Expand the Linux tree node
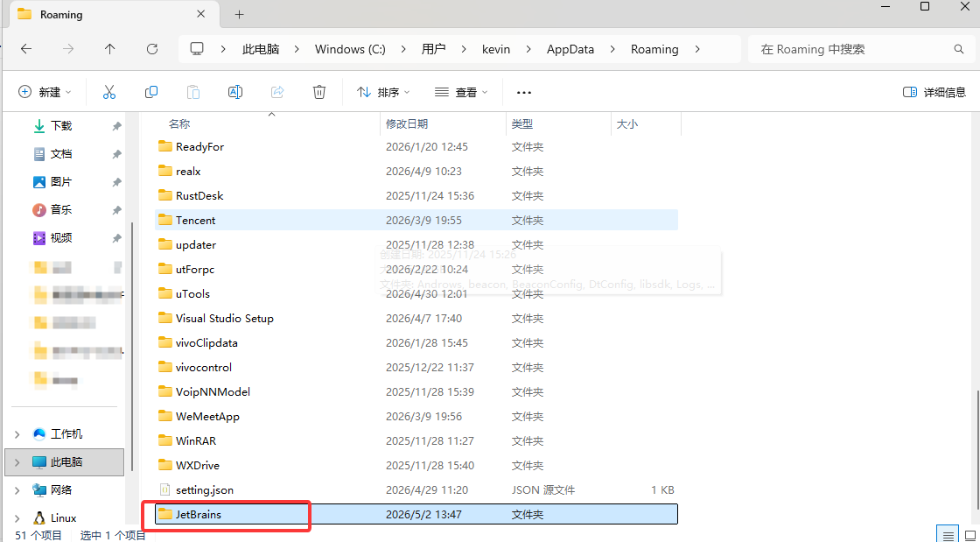This screenshot has height=542, width=980. (17, 518)
